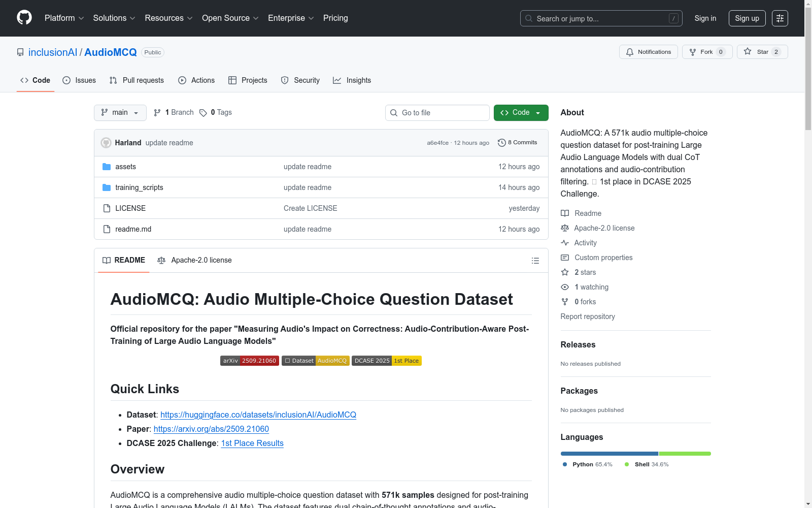Viewport: 812px width, 508px height.
Task: Expand the Platform menu
Action: click(x=64, y=18)
